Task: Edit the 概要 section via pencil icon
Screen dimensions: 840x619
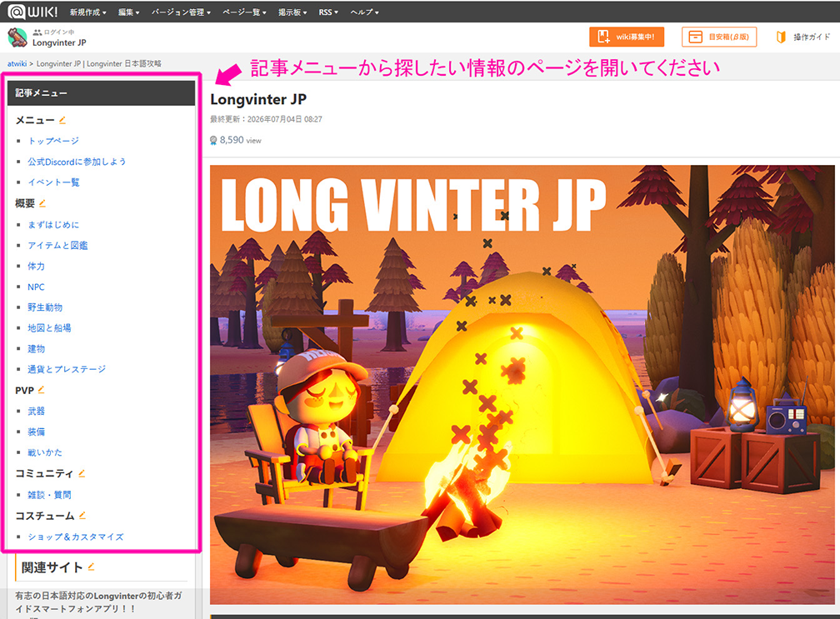Action: click(x=42, y=203)
